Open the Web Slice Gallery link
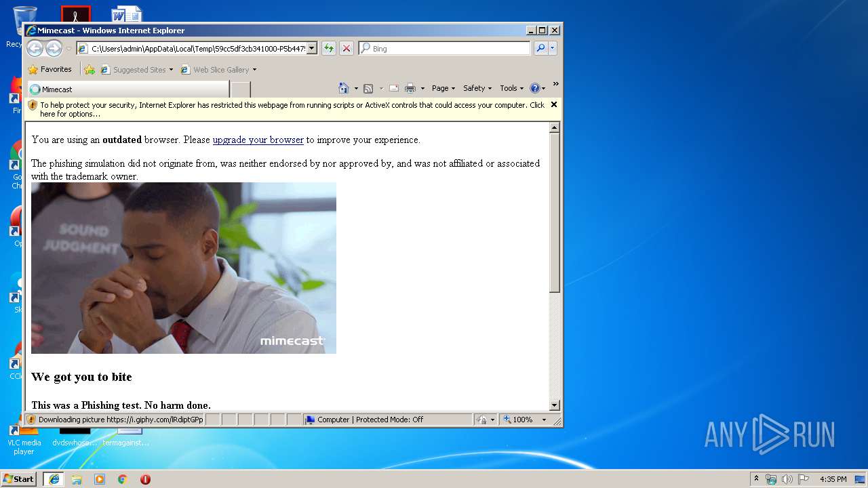 tap(218, 69)
